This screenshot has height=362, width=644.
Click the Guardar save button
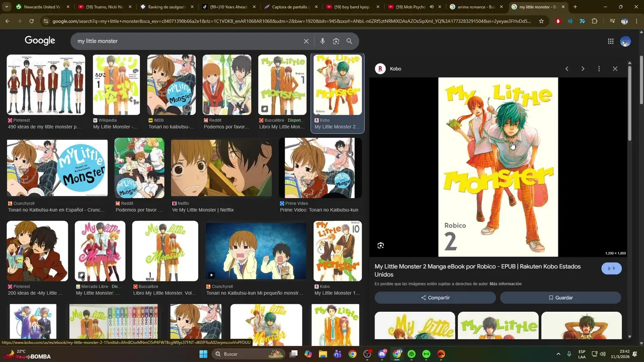[560, 298]
